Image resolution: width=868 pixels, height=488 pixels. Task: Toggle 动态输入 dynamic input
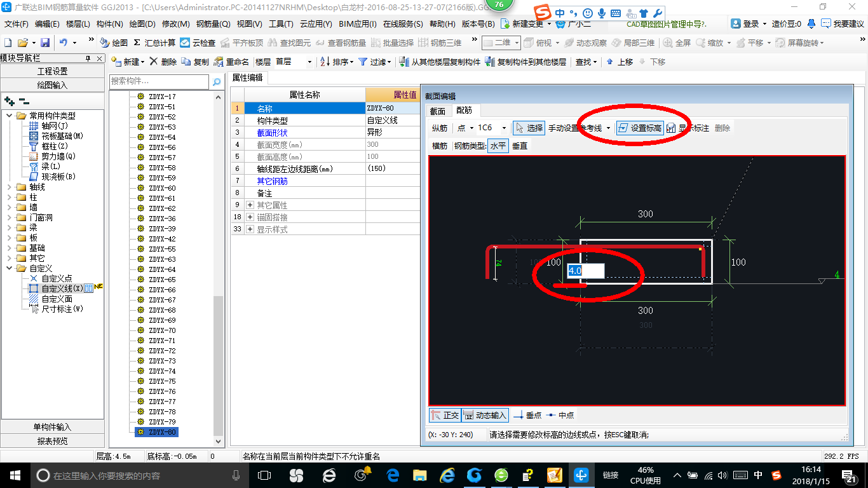[485, 415]
